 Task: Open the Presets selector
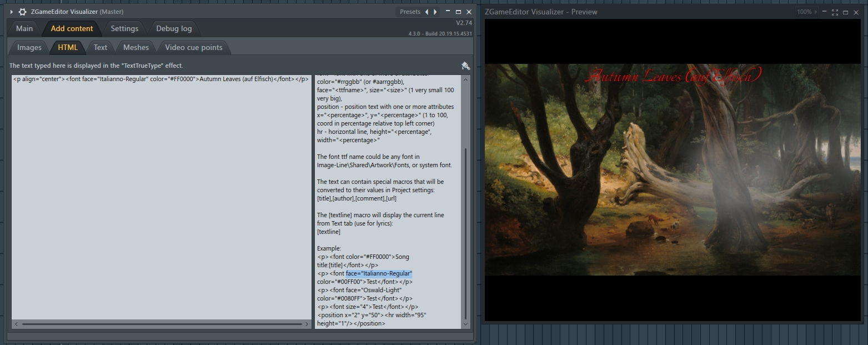pyautogui.click(x=410, y=12)
